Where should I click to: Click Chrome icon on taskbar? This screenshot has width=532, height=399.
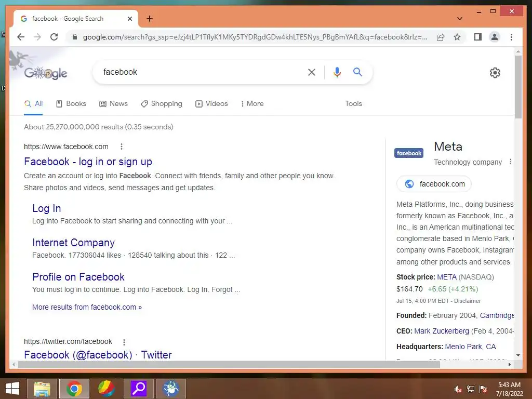[74, 389]
